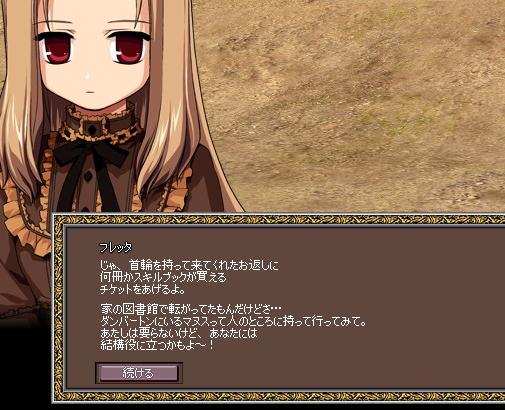Click the character's left red eye
The image size is (505, 410).
click(57, 50)
